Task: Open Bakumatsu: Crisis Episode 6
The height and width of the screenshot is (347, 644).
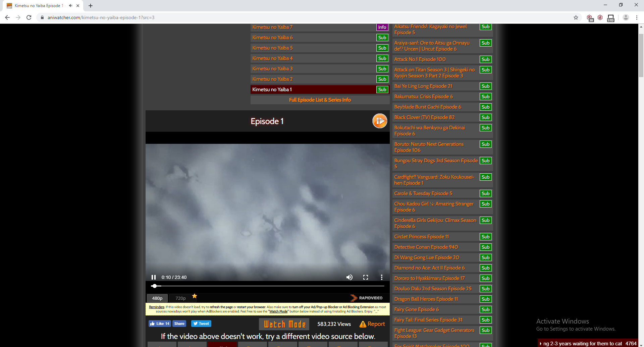Action: pos(424,97)
